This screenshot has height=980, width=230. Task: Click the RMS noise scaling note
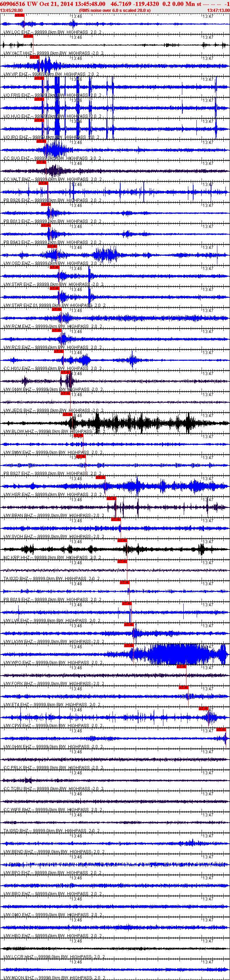[115, 10]
